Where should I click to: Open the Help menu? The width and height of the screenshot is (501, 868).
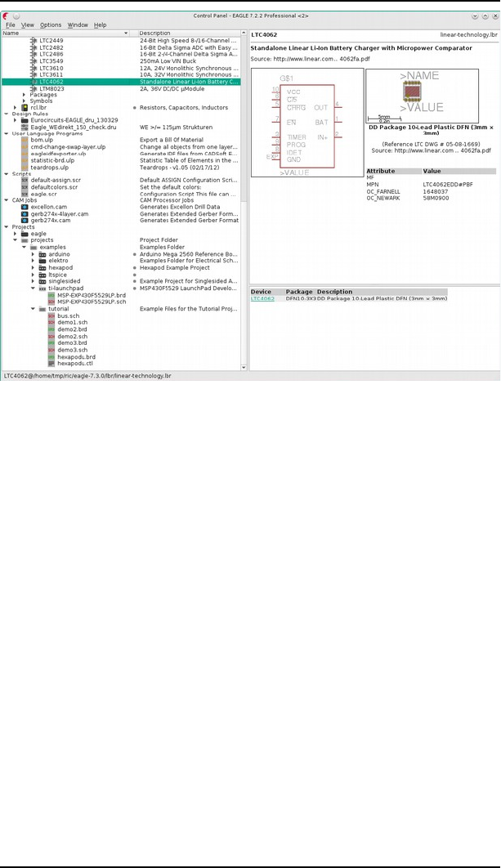101,25
